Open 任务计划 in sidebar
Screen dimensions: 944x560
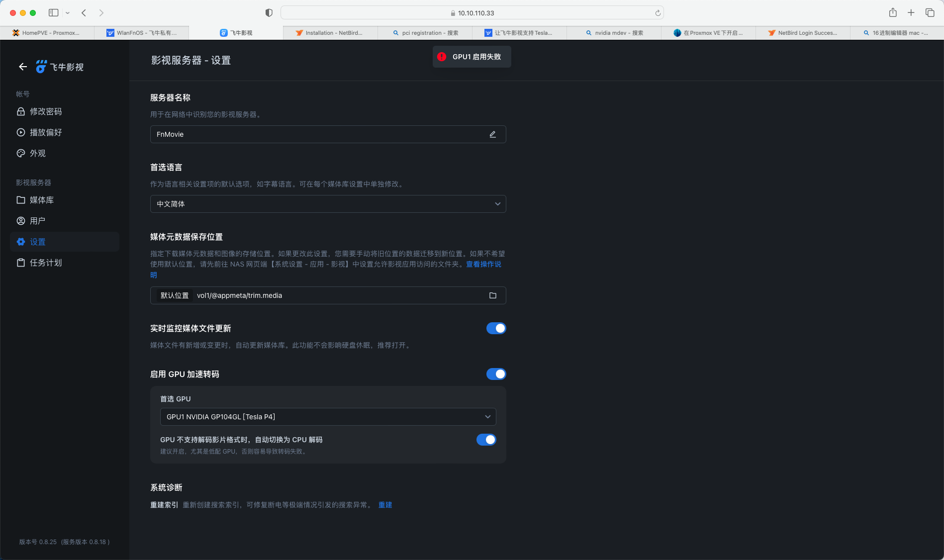[x=65, y=263]
